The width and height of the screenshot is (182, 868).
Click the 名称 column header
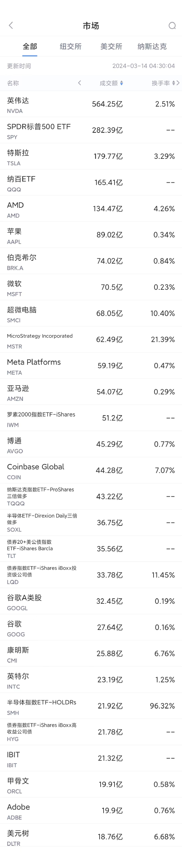13,83
